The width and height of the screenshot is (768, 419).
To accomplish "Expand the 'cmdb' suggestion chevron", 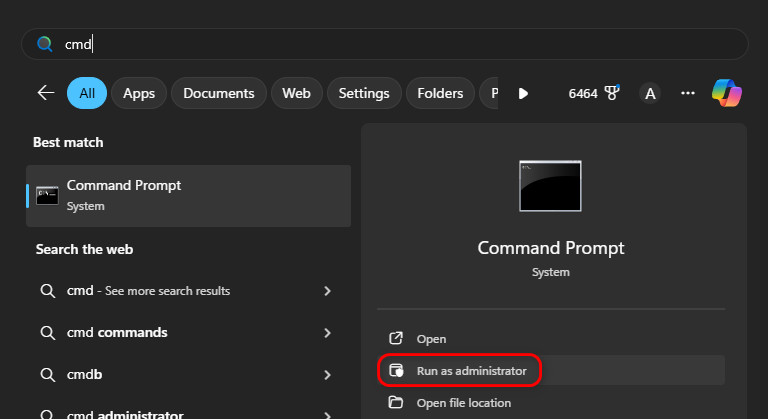I will coord(327,375).
